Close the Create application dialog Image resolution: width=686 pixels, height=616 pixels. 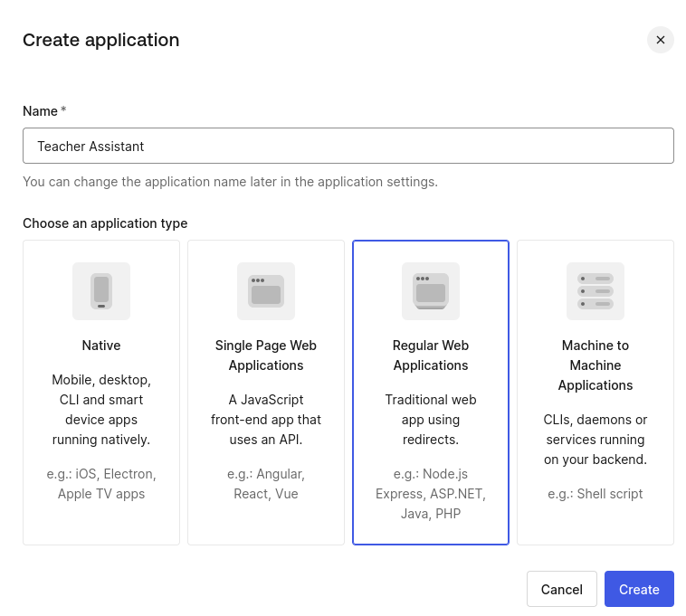660,40
